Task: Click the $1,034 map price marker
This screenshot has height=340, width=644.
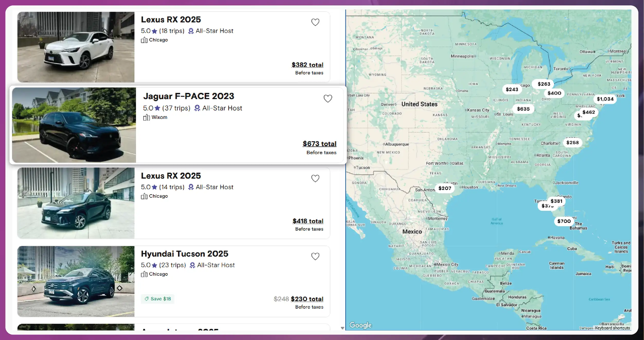Action: 605,99
